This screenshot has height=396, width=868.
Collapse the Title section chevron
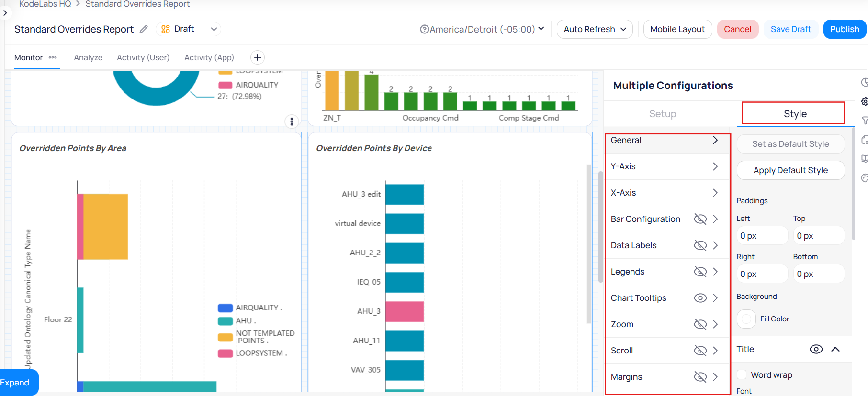click(835, 349)
